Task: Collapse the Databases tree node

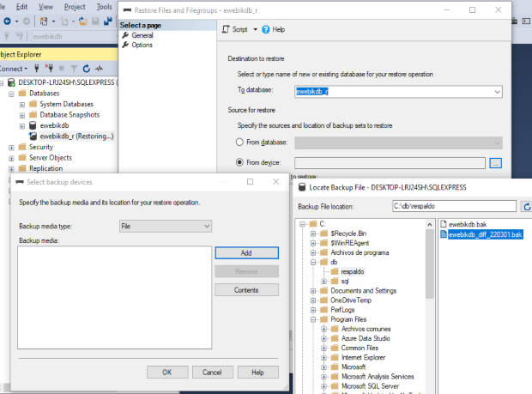Action: (11, 94)
